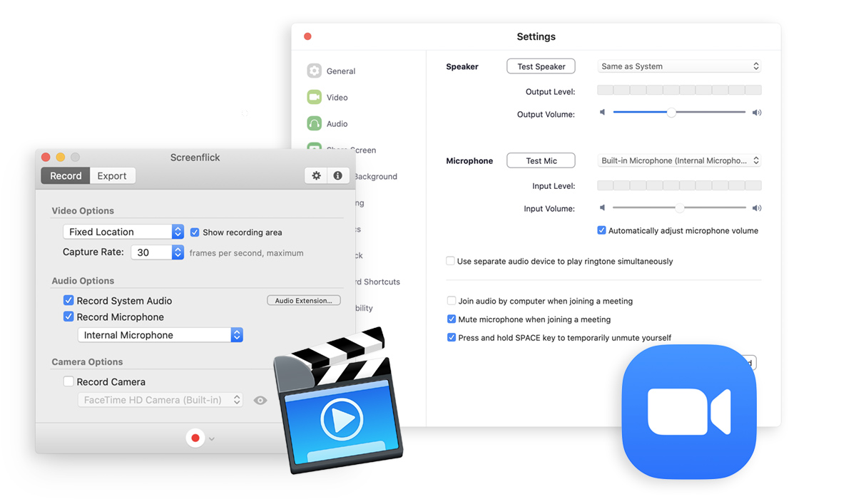This screenshot has height=504, width=856.
Task: Open the Built-in Microphone device dropdown
Action: pos(679,161)
